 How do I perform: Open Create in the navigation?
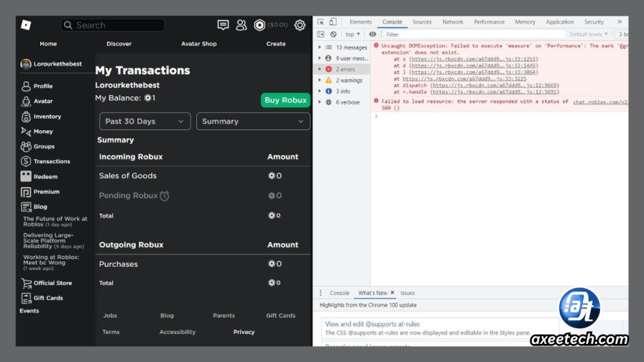click(275, 44)
